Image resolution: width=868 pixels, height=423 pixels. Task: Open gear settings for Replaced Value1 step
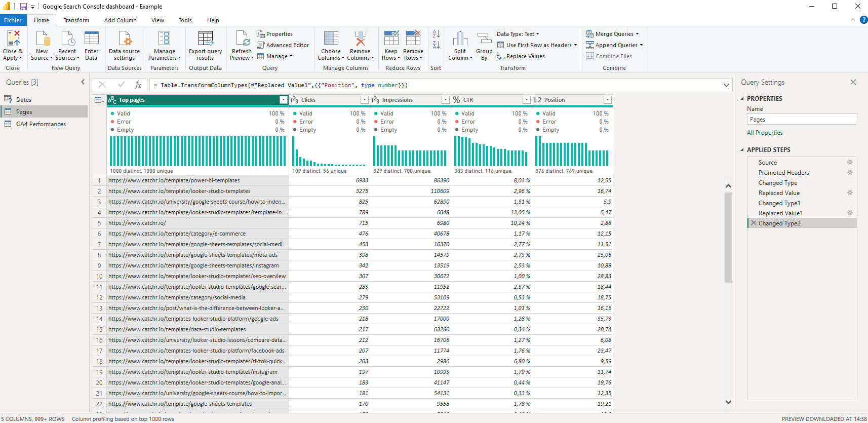(850, 213)
